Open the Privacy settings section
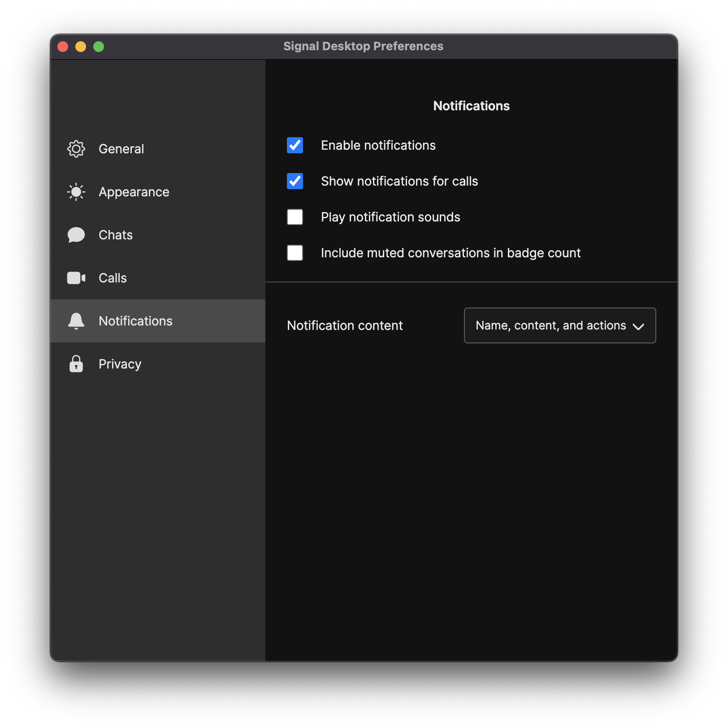 [119, 364]
